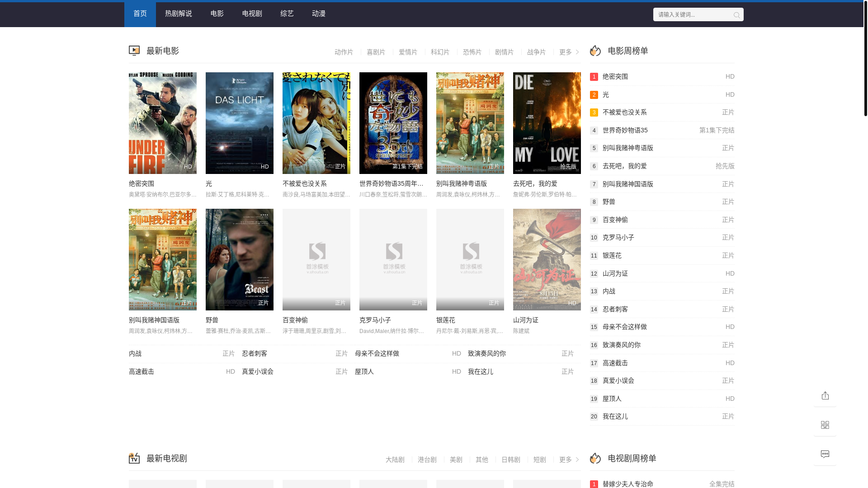
Task: Filter movies by 喜剧片
Action: point(376,52)
